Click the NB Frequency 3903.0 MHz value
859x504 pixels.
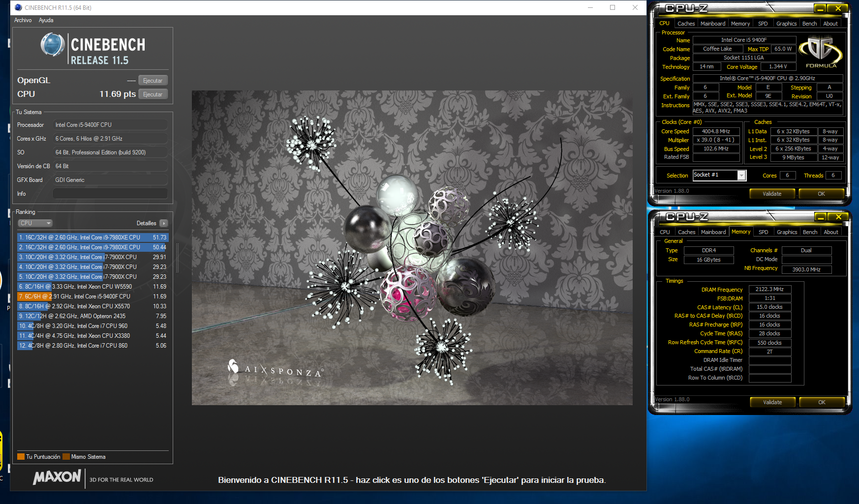(x=806, y=269)
